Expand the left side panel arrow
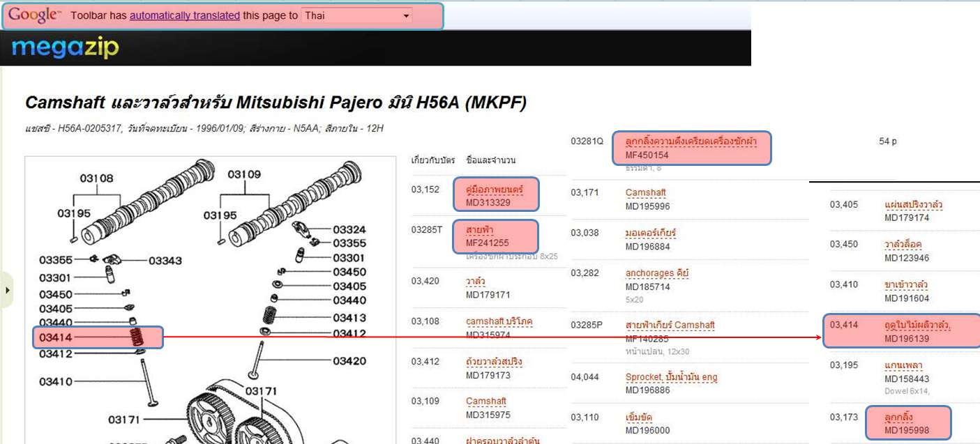Image resolution: width=980 pixels, height=444 pixels. (x=8, y=288)
